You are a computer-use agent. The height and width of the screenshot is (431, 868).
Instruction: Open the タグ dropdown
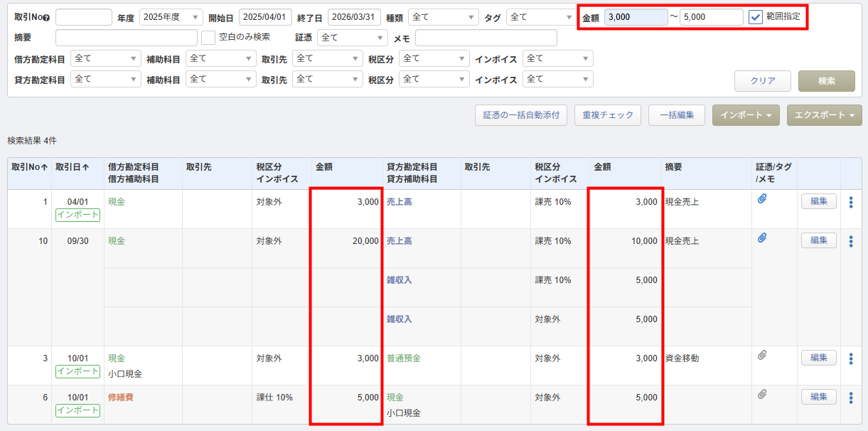tap(540, 17)
